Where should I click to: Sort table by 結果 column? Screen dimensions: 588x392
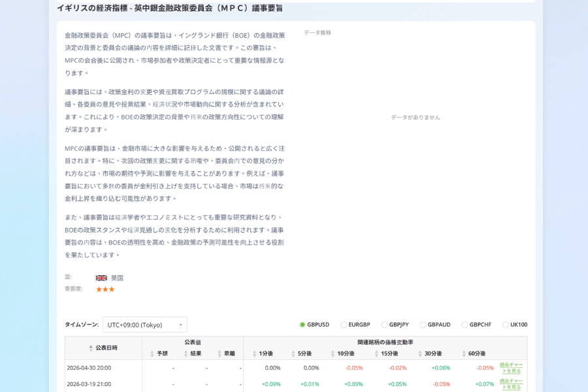[x=193, y=353]
